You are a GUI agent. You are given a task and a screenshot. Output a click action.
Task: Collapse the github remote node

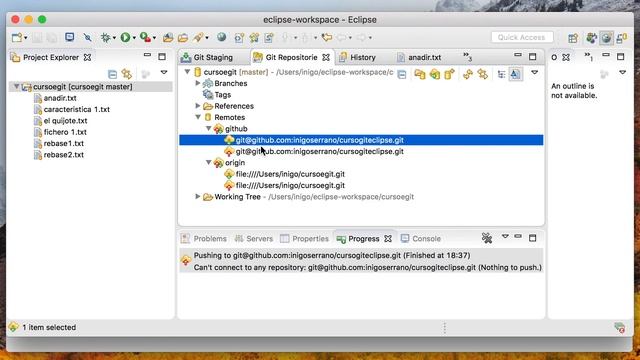(209, 129)
